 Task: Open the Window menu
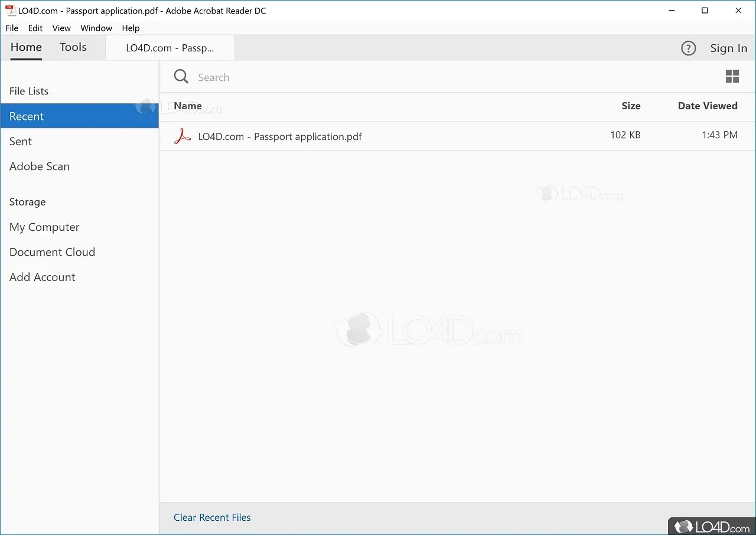96,28
